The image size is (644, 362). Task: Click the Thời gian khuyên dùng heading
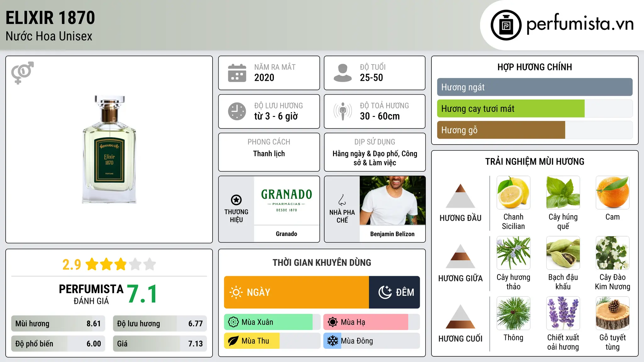coord(322,262)
